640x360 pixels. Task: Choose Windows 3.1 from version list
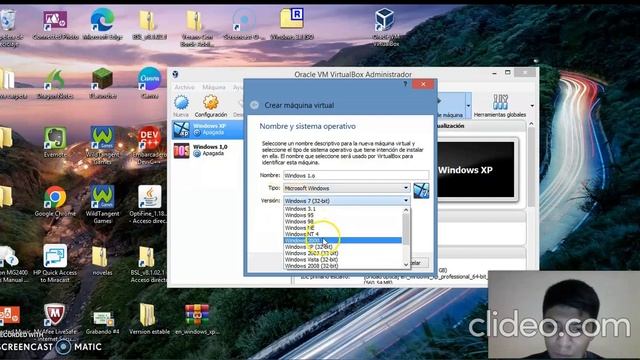342,209
